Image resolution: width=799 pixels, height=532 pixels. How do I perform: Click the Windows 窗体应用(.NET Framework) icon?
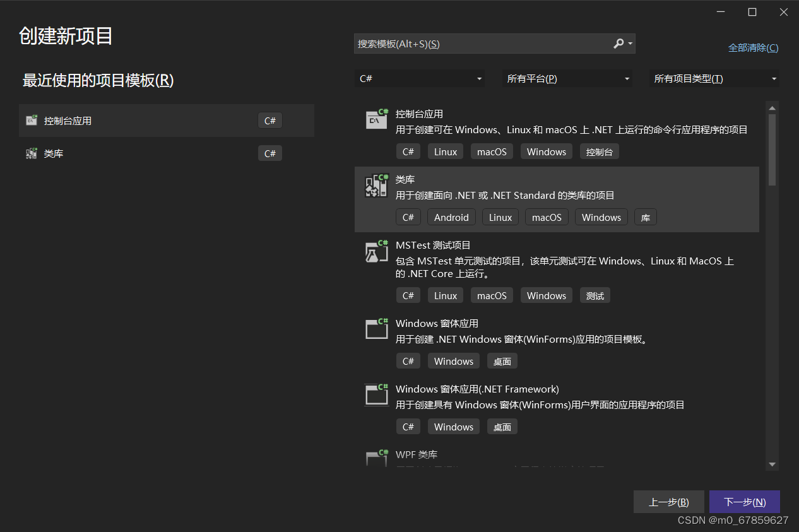[x=376, y=394]
